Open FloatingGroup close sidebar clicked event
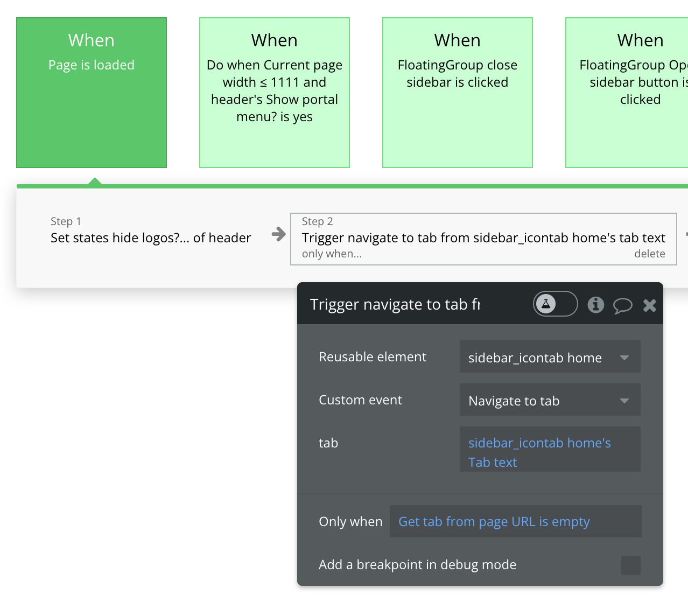Image resolution: width=688 pixels, height=616 pixels. [458, 93]
